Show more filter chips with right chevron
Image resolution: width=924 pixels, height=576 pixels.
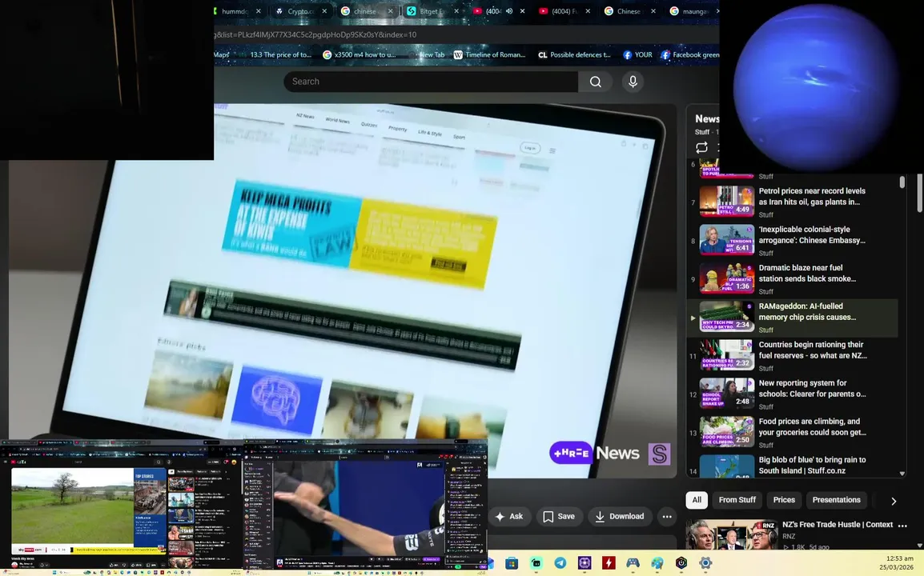click(x=894, y=502)
